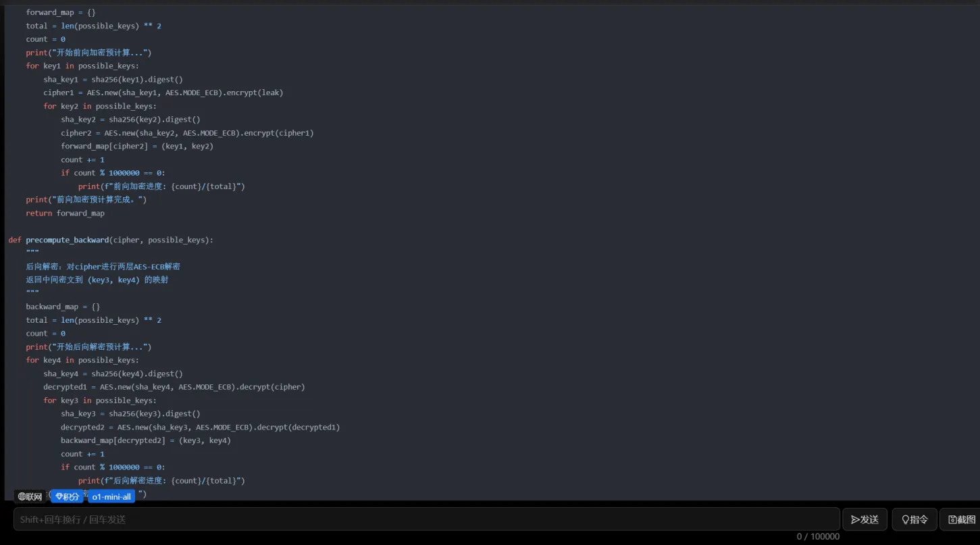Focus the chat message input field

425,519
